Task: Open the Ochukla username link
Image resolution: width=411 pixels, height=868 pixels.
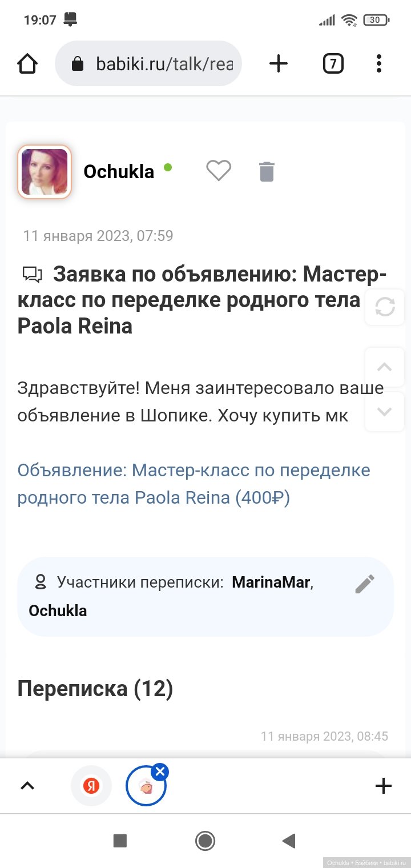Action: click(x=119, y=171)
